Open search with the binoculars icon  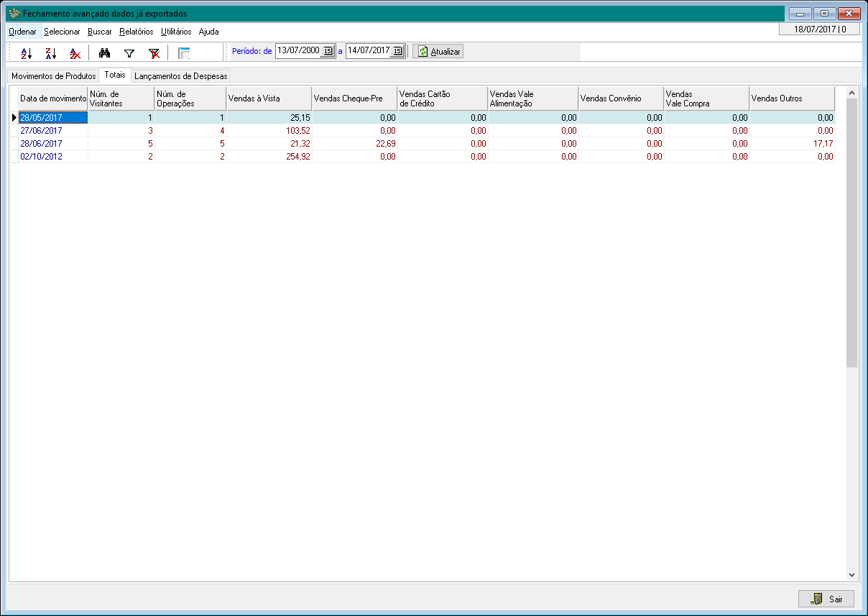104,52
